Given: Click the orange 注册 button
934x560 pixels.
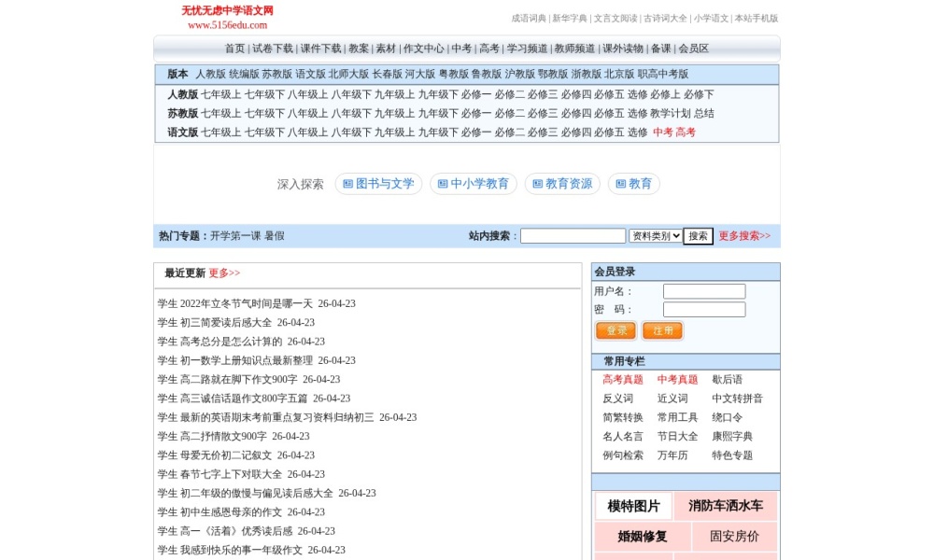Looking at the screenshot, I should pyautogui.click(x=662, y=330).
